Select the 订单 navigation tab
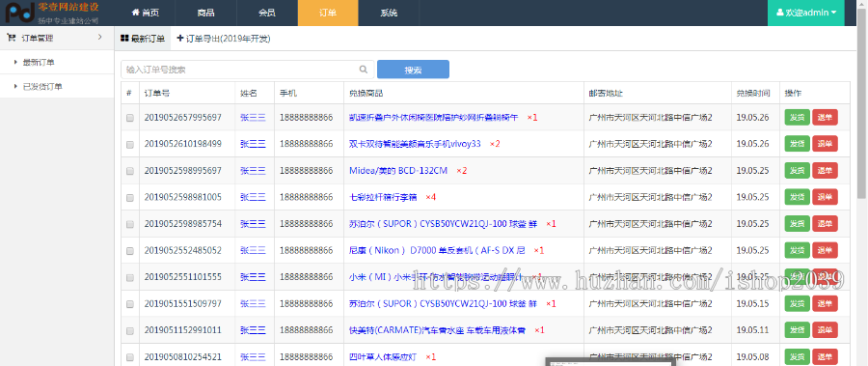868x366 pixels. coord(328,13)
